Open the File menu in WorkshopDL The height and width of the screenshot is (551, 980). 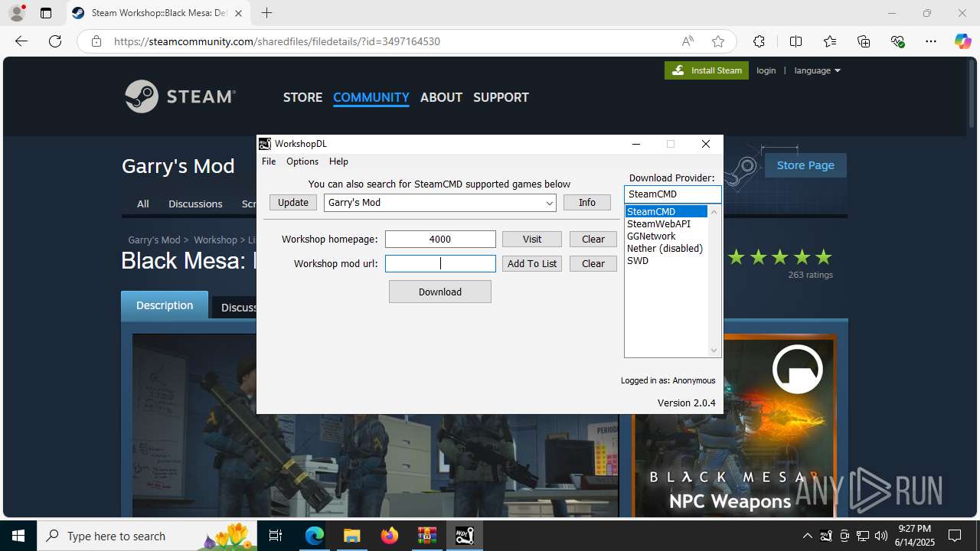(269, 161)
